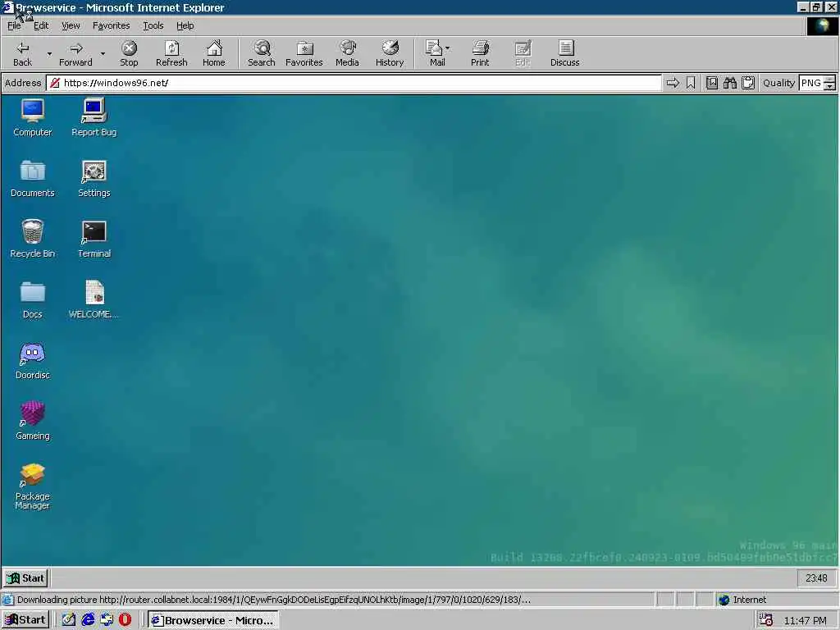Select the Browservice taskbar button
The image size is (840, 630).
[213, 620]
